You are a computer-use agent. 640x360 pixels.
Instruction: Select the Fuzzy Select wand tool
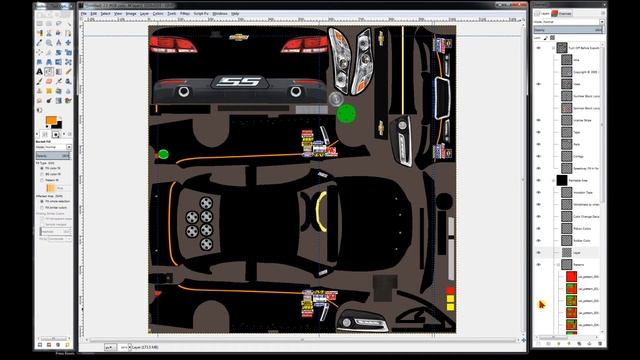(x=68, y=23)
